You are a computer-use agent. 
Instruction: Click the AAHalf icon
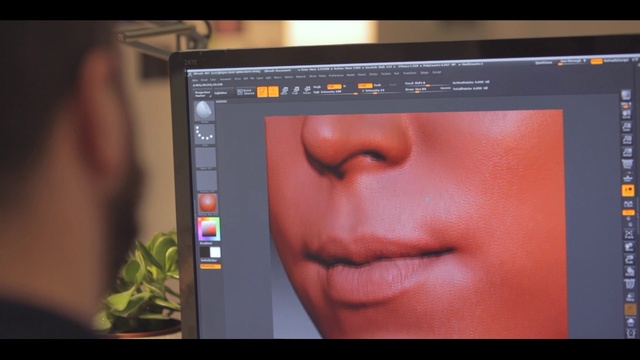627,152
